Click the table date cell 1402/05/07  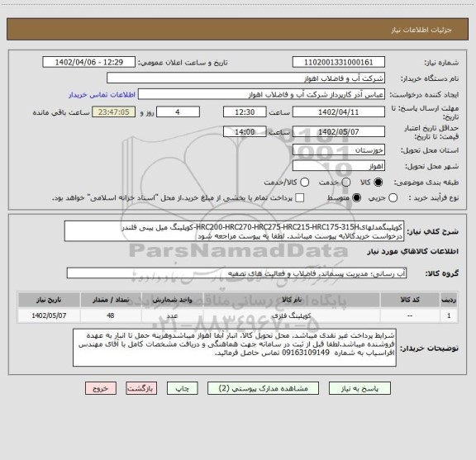pos(49,315)
